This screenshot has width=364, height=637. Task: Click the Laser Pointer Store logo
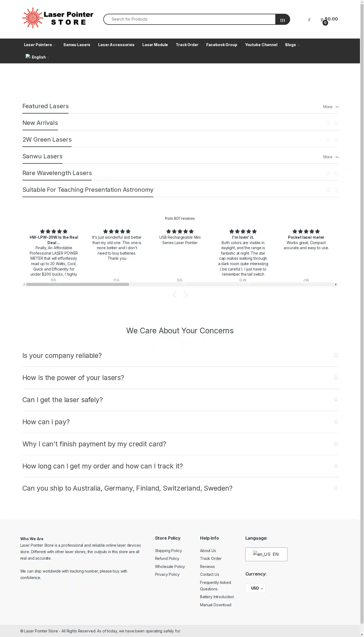(58, 18)
